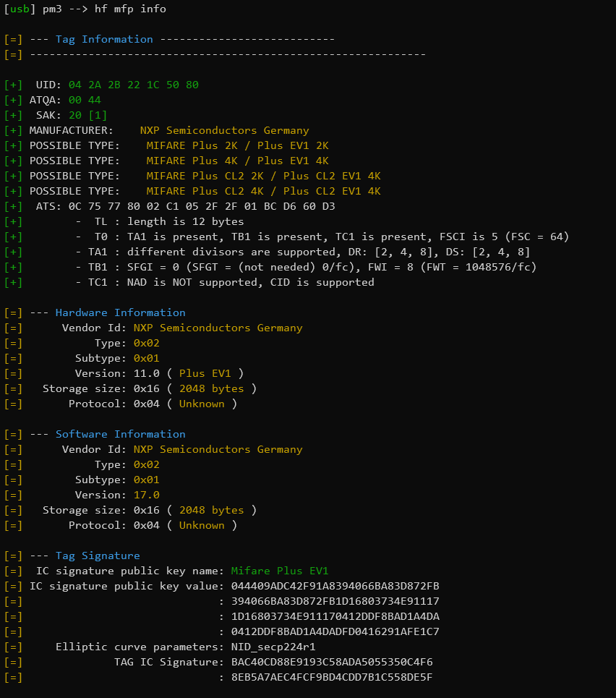616x698 pixels.
Task: Click the ATS hex byte string
Action: click(202, 206)
